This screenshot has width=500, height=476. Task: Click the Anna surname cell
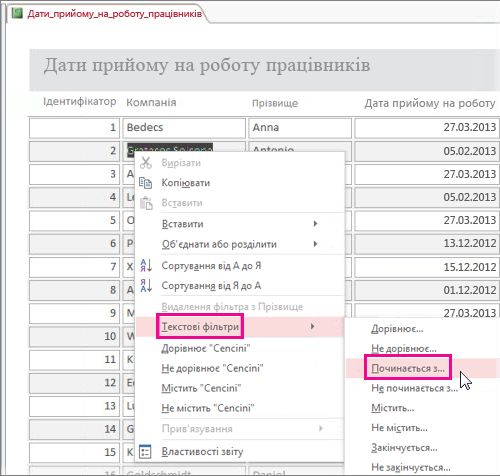tap(300, 128)
